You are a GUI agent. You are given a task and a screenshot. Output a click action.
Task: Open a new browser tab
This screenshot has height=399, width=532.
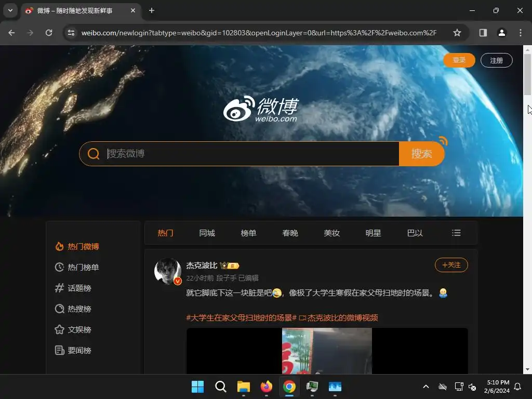click(x=152, y=10)
